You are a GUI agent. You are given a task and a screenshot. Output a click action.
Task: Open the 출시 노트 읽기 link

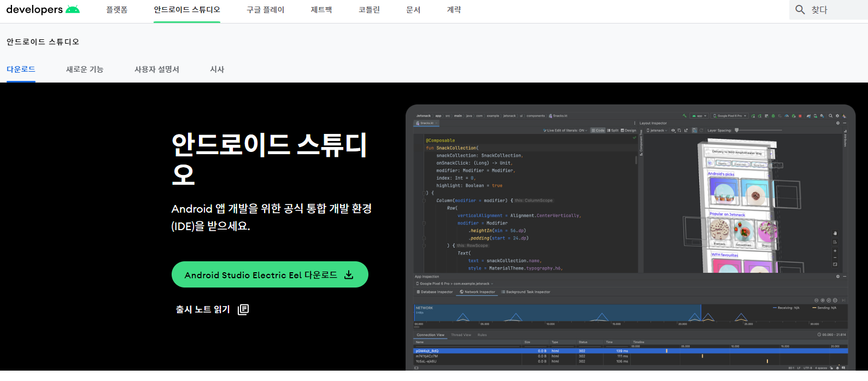212,309
